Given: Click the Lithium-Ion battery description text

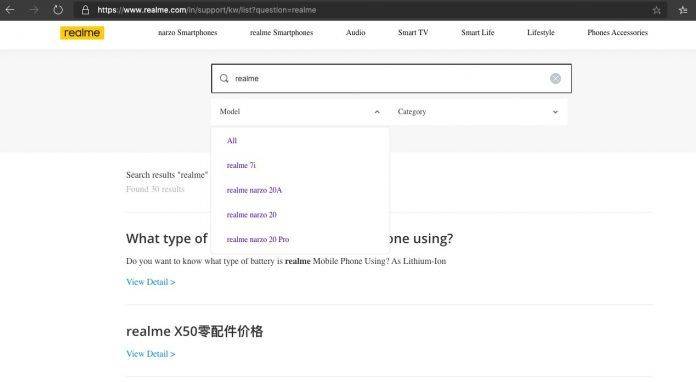Looking at the screenshot, I should [x=286, y=261].
